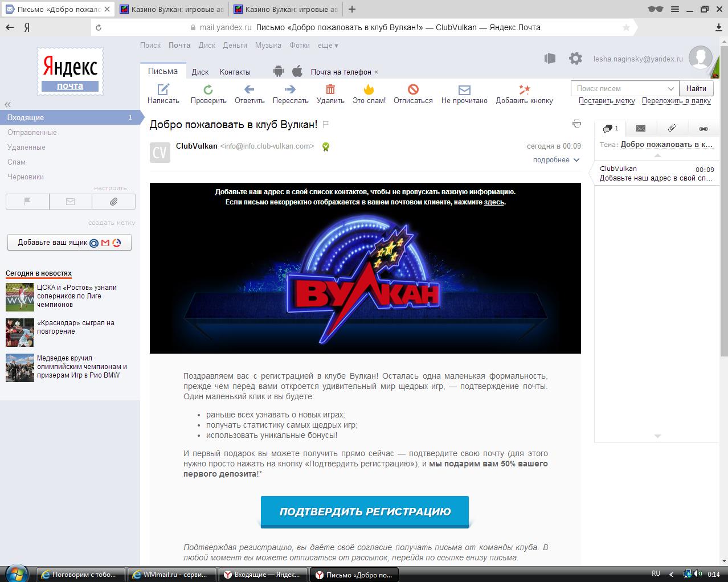Click the Написать compose icon
The height and width of the screenshot is (582, 728).
click(x=163, y=89)
